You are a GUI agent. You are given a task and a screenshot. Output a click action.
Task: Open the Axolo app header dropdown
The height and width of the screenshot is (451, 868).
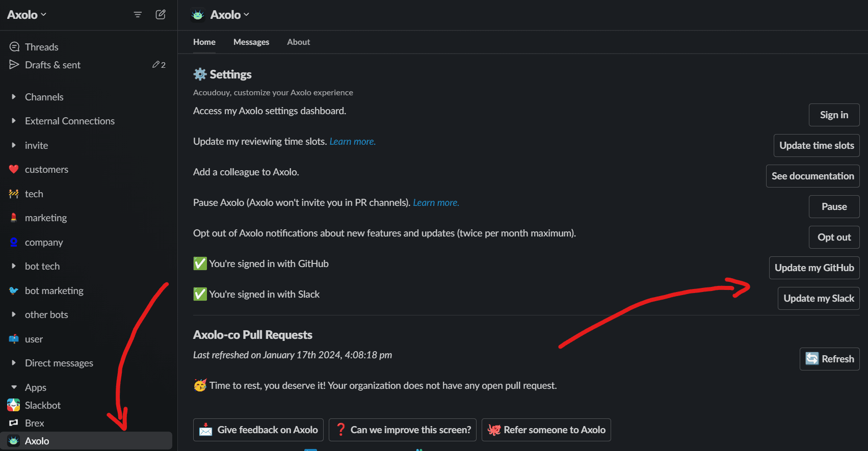[229, 15]
